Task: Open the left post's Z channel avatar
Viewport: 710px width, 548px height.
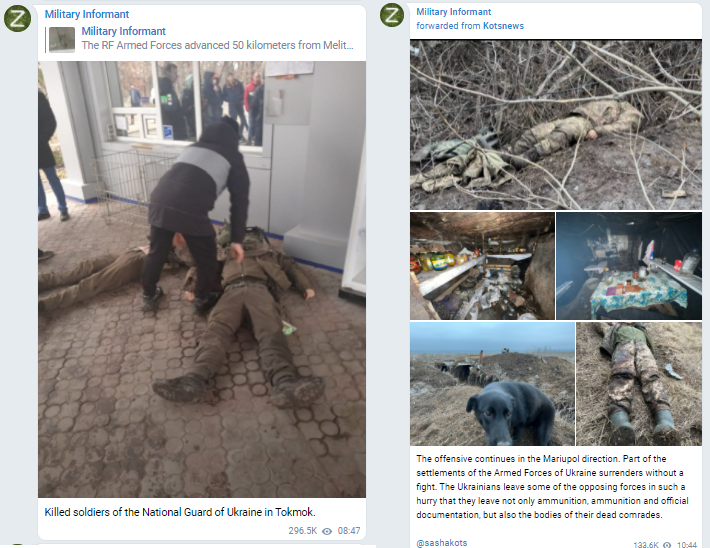Action: [x=17, y=19]
